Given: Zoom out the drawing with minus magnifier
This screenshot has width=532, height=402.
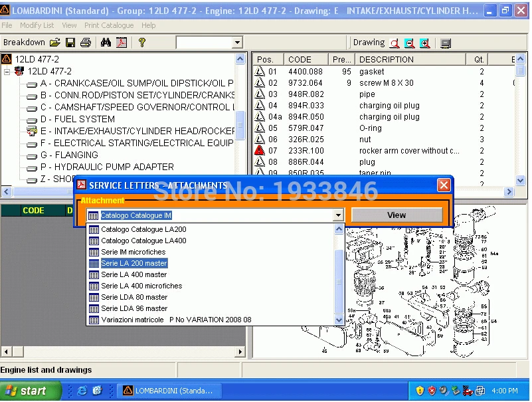Looking at the screenshot, I should point(410,43).
